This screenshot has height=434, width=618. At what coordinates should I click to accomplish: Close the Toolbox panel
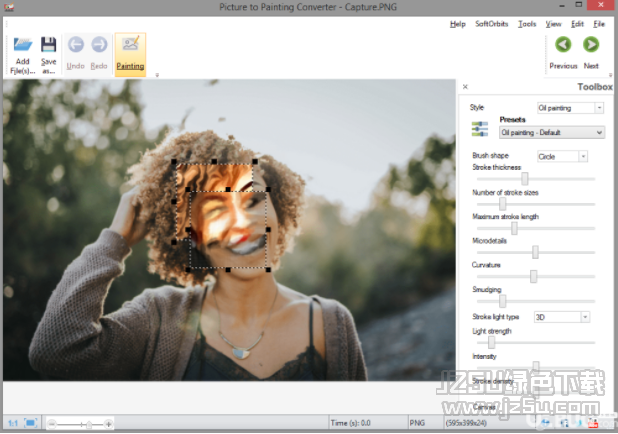(x=465, y=87)
